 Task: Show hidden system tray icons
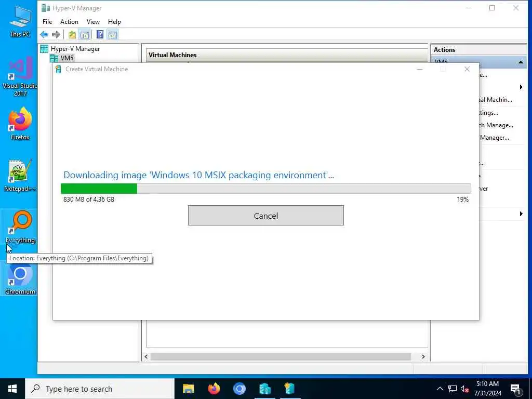coord(440,389)
